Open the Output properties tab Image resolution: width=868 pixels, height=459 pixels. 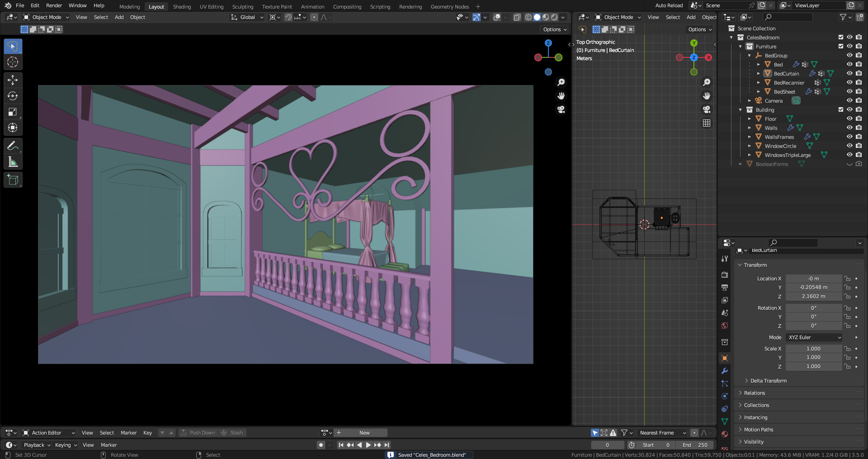(x=725, y=287)
